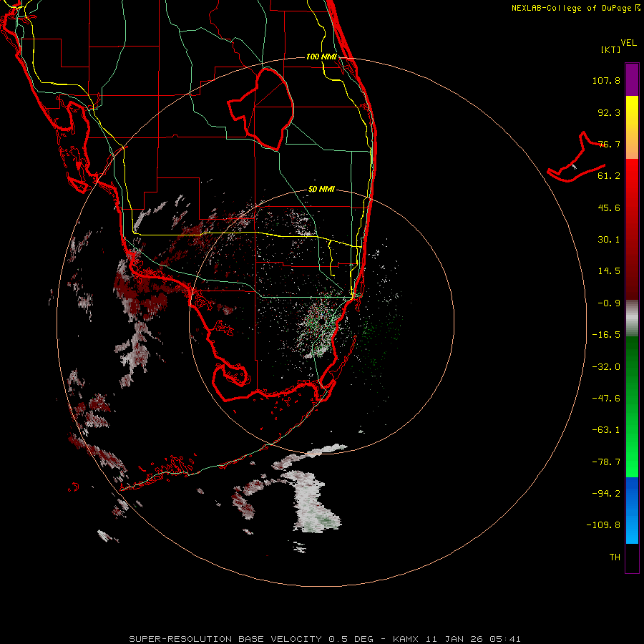
Task: Click the -32.0 velocity scale value
Action: tap(606, 367)
